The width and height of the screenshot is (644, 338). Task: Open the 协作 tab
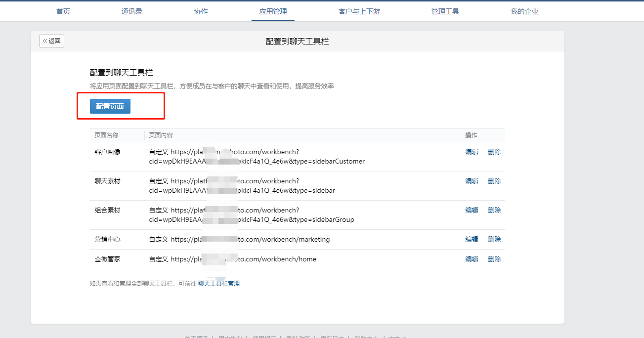click(x=201, y=11)
